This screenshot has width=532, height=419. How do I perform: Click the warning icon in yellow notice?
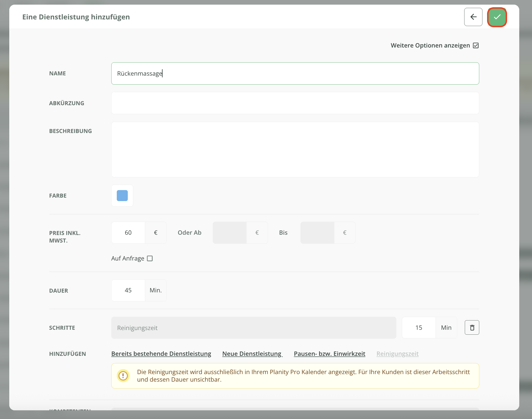click(123, 376)
